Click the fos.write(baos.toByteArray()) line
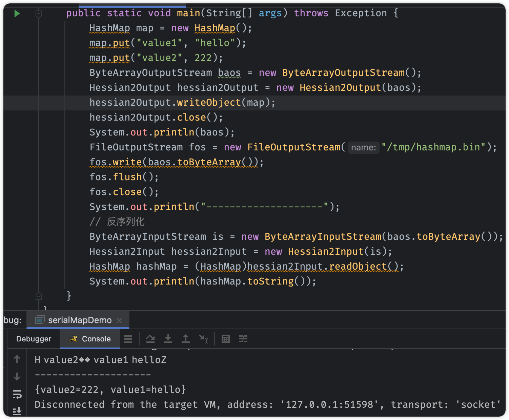 tap(177, 162)
